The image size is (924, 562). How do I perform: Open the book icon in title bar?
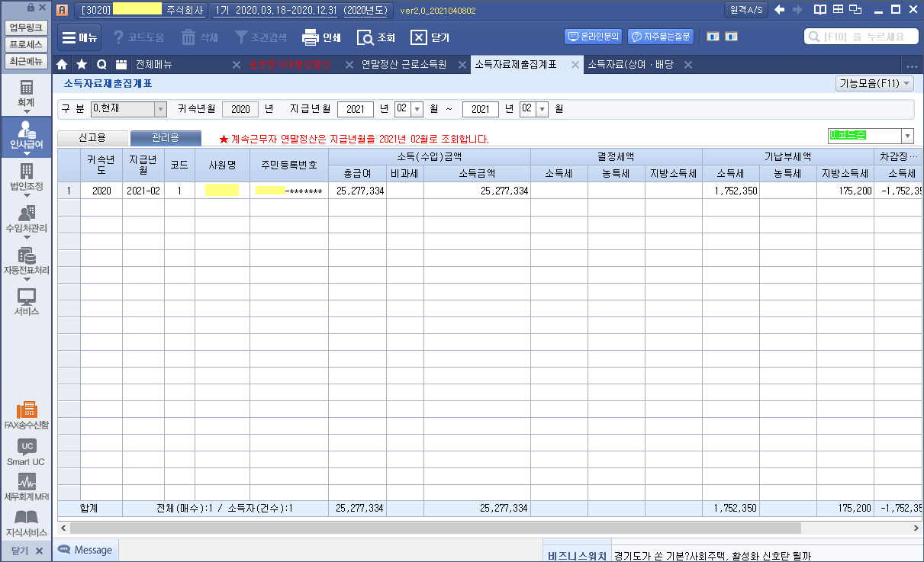point(819,10)
